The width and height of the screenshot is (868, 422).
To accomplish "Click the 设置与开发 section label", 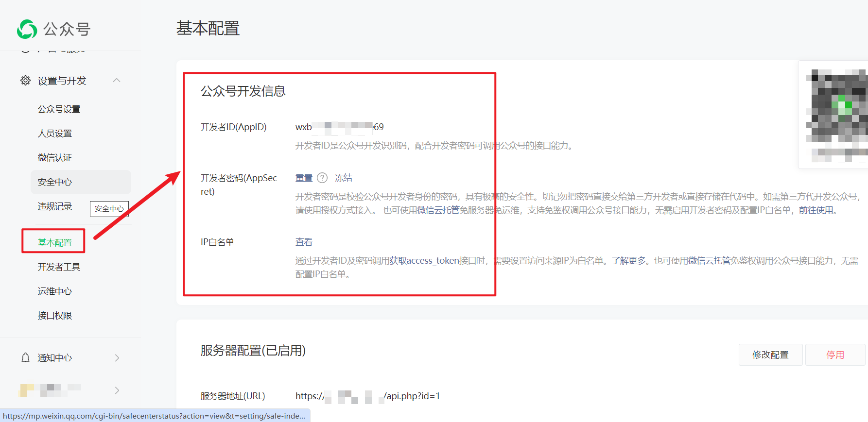I will [x=62, y=81].
